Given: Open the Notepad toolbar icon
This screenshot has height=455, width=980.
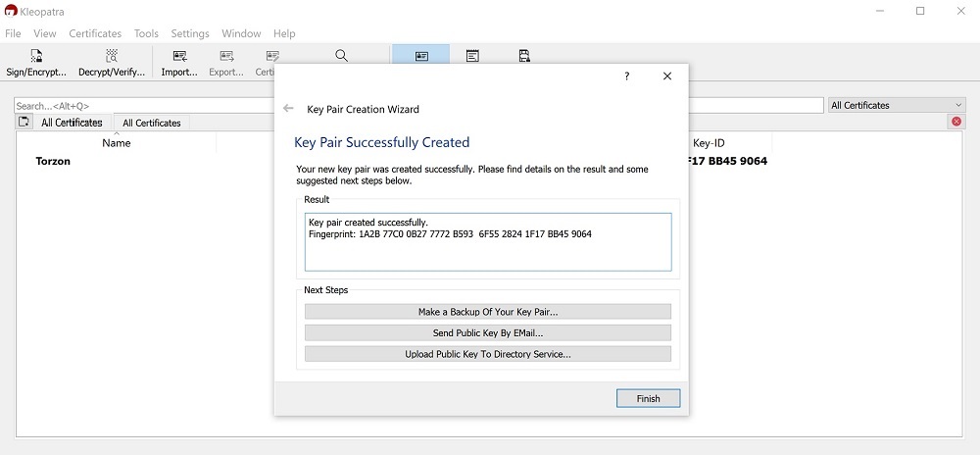Looking at the screenshot, I should (472, 56).
